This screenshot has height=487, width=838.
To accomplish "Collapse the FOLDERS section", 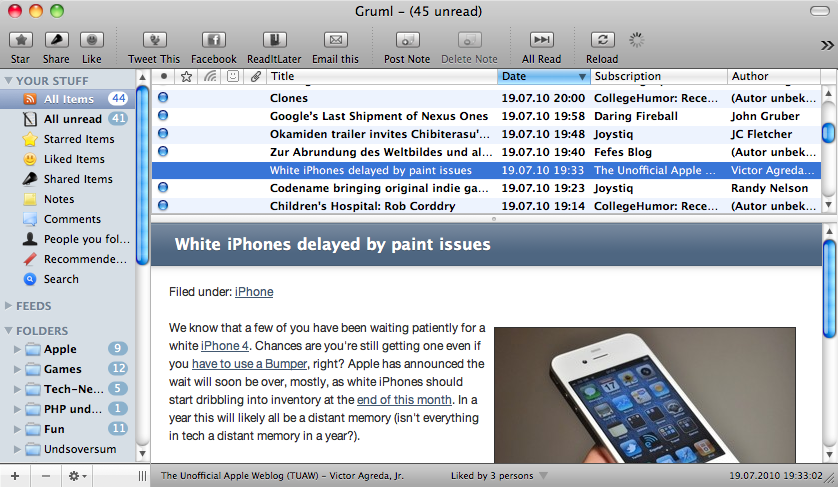I will coord(9,330).
